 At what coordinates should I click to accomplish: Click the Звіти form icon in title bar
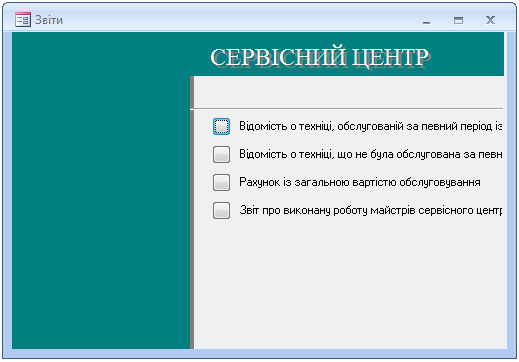[23, 20]
